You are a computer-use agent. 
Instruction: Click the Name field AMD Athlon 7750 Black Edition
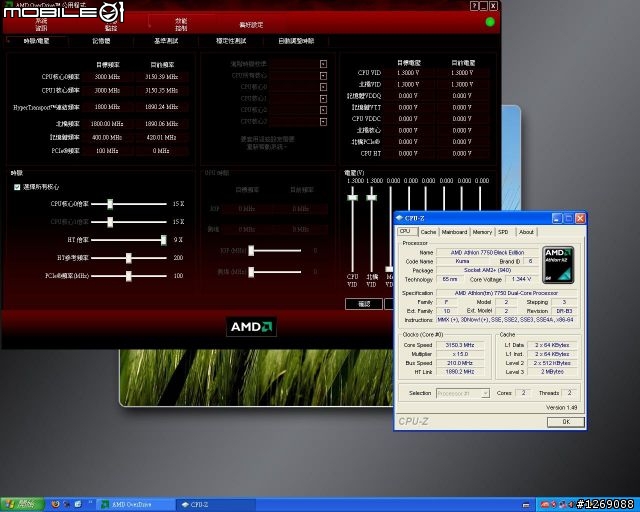click(487, 252)
